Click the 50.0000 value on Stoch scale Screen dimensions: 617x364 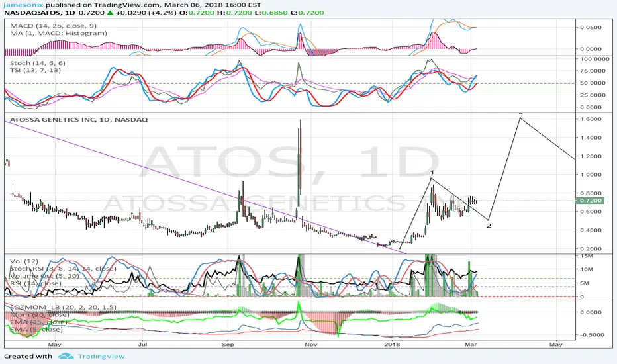point(593,83)
